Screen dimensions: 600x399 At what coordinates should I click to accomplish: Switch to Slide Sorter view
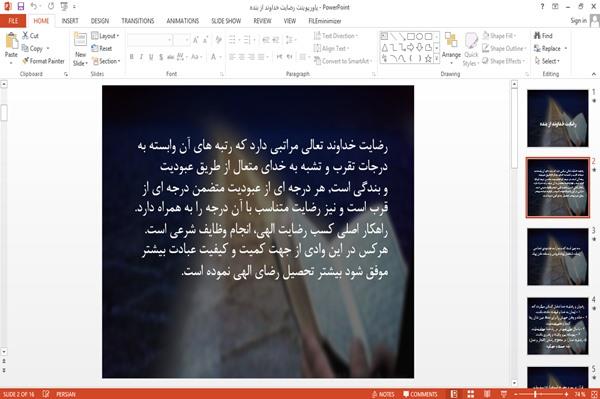click(x=471, y=394)
